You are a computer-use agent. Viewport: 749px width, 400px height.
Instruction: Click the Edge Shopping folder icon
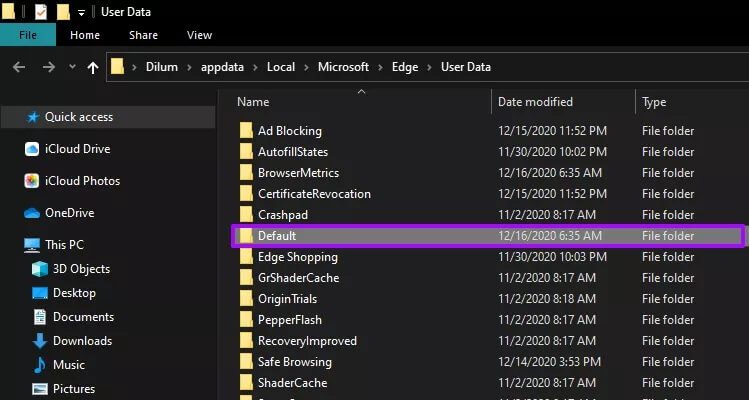point(246,257)
